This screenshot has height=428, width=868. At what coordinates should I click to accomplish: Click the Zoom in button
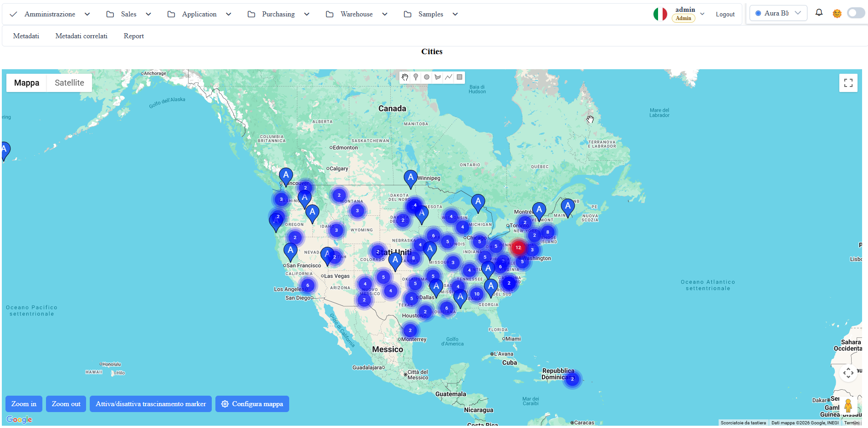click(x=24, y=404)
